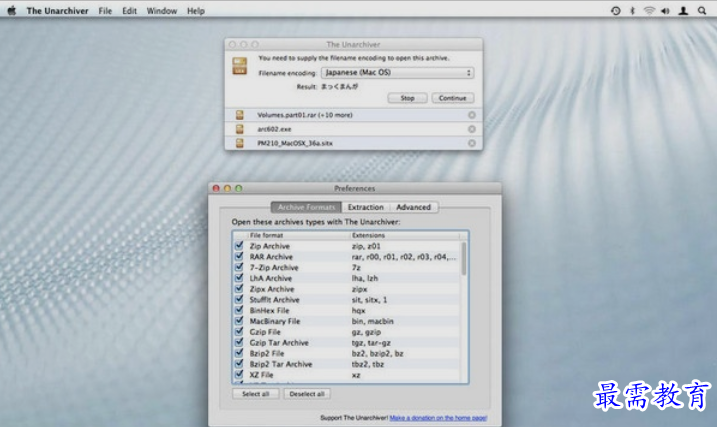The width and height of the screenshot is (717, 427).
Task: Close the Preferences window
Action: pos(216,188)
